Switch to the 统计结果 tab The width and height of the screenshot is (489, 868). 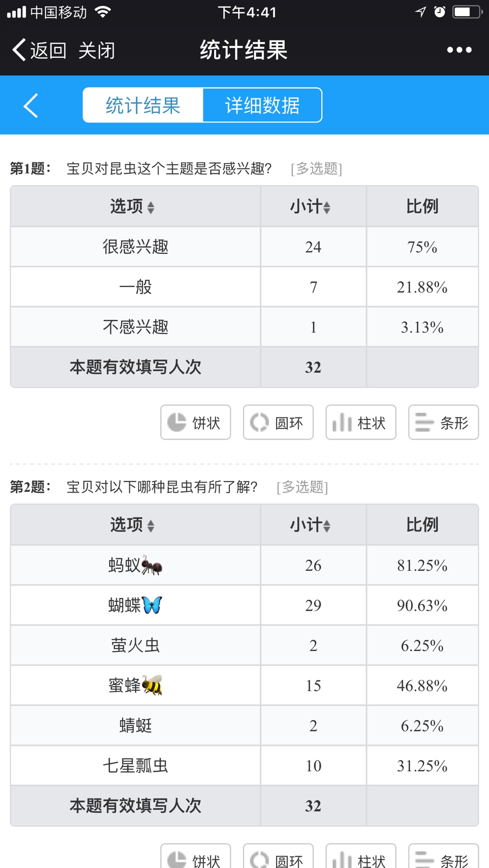tap(143, 105)
